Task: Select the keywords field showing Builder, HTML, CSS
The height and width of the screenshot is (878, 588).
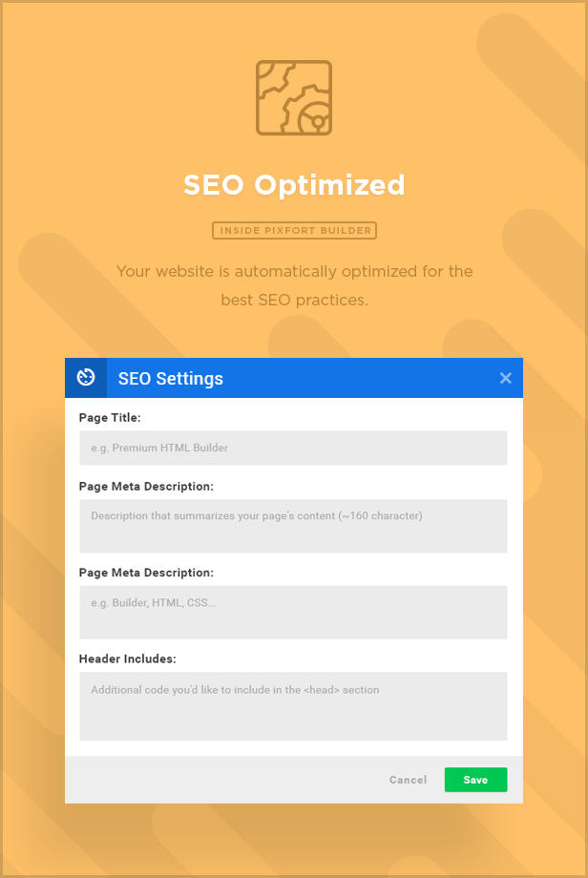Action: point(293,612)
